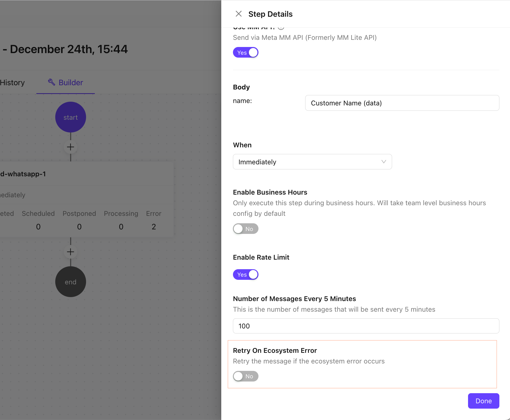This screenshot has height=420, width=510.
Task: Click the start node circle
Action: (x=71, y=117)
